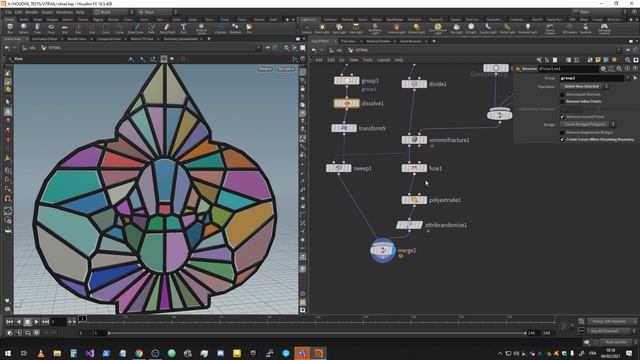Viewport: 640px width, 360px height.
Task: Toggle Remove Unused Points checkbox
Action: click(x=562, y=117)
